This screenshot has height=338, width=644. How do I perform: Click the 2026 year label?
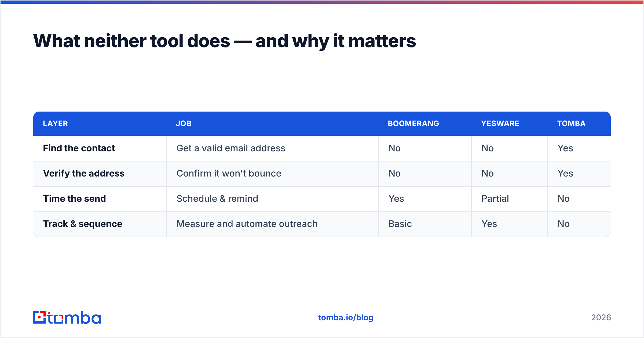pyautogui.click(x=601, y=318)
